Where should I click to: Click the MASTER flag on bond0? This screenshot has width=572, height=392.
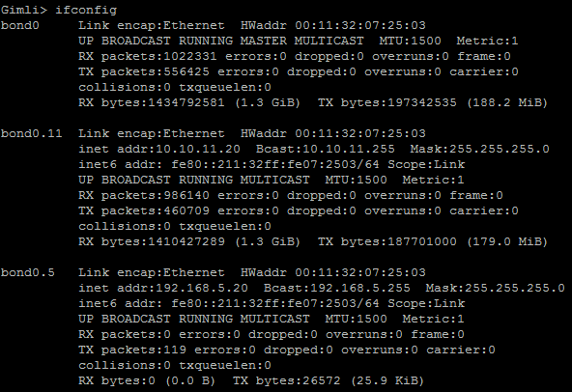(x=264, y=41)
